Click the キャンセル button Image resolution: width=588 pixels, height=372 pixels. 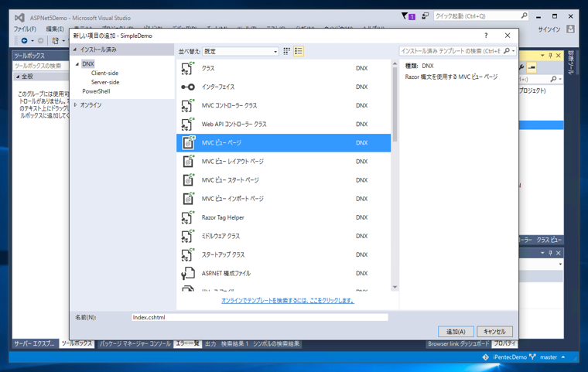click(494, 332)
